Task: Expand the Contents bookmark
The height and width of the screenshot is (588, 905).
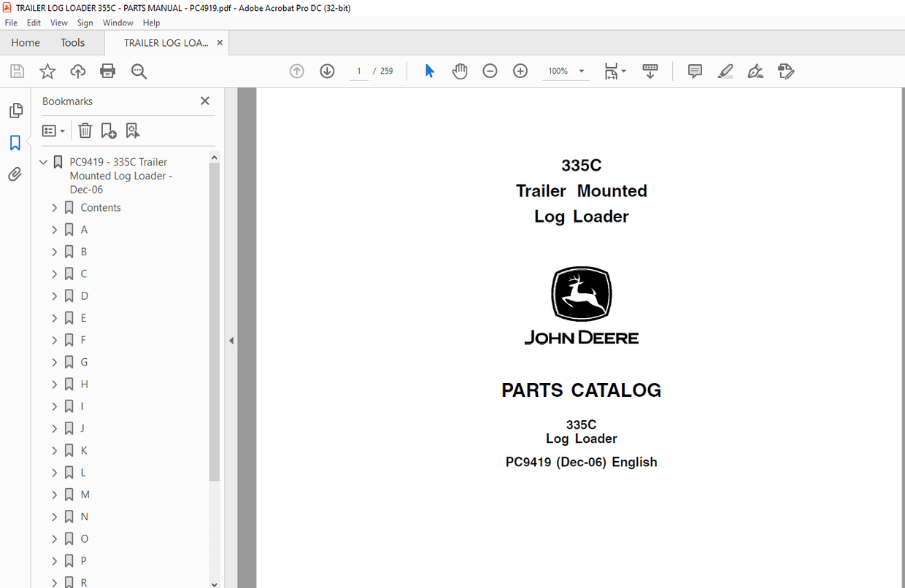Action: tap(54, 207)
